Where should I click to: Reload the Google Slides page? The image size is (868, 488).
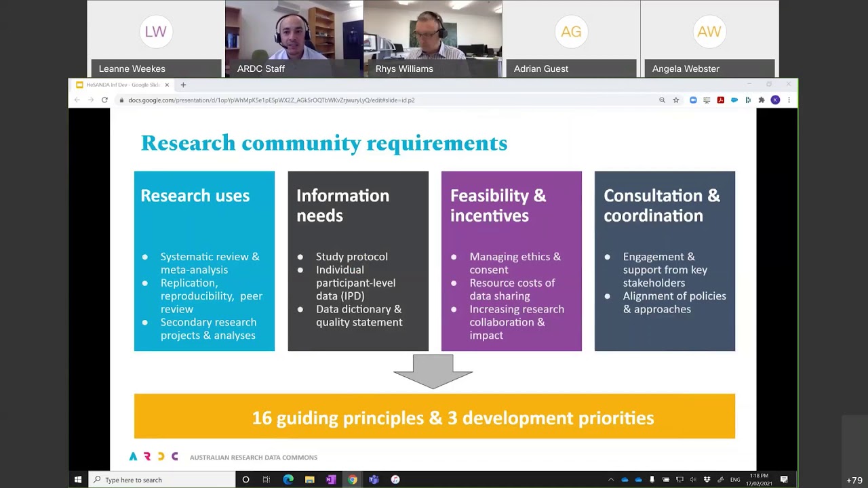click(x=104, y=100)
